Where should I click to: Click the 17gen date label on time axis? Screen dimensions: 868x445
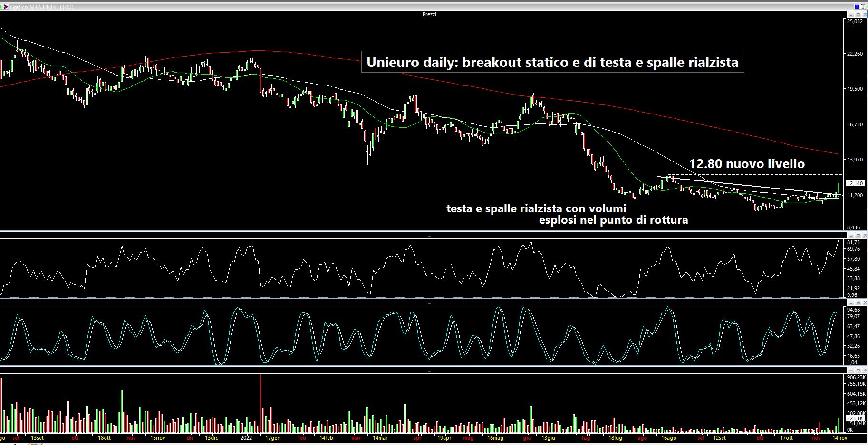pos(273,438)
